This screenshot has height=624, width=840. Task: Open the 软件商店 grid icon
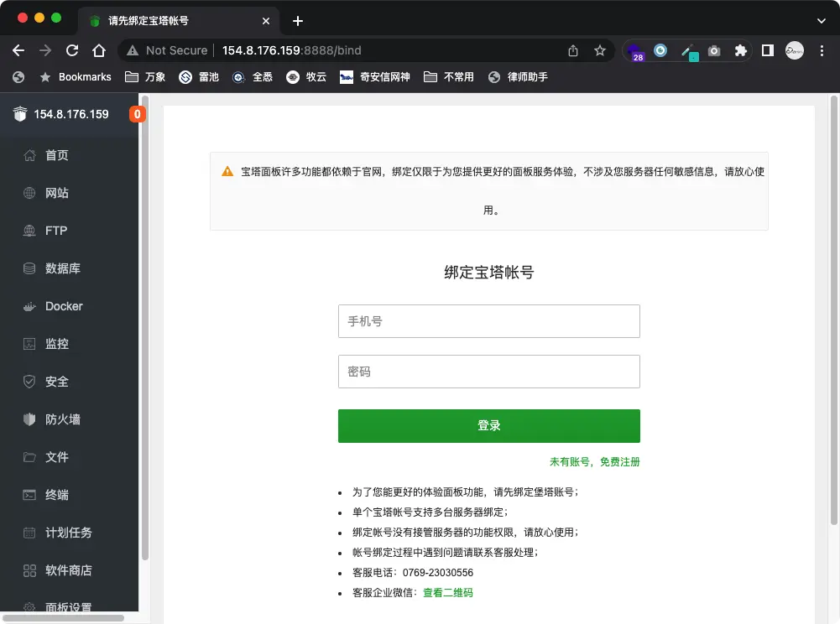coord(29,570)
